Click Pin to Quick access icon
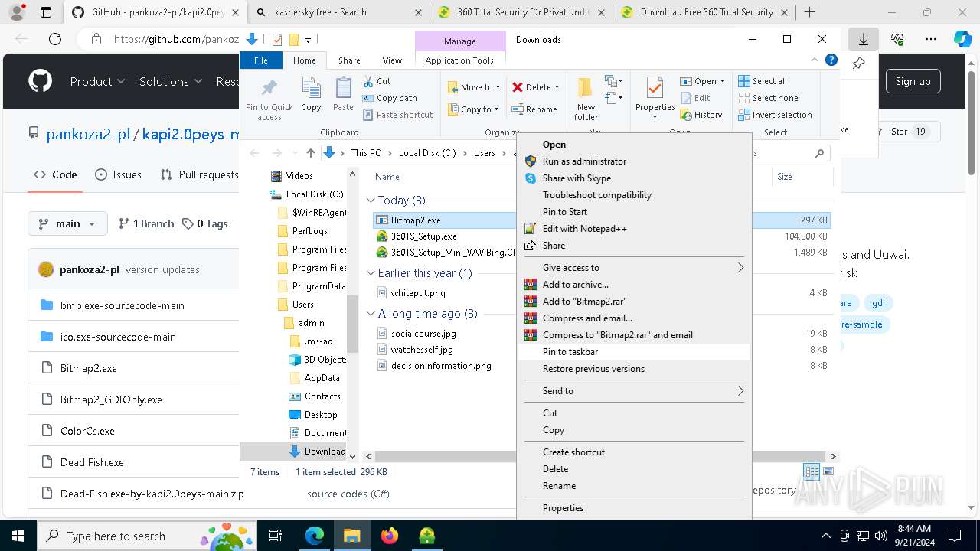Viewport: 980px width, 551px height. pos(269,88)
